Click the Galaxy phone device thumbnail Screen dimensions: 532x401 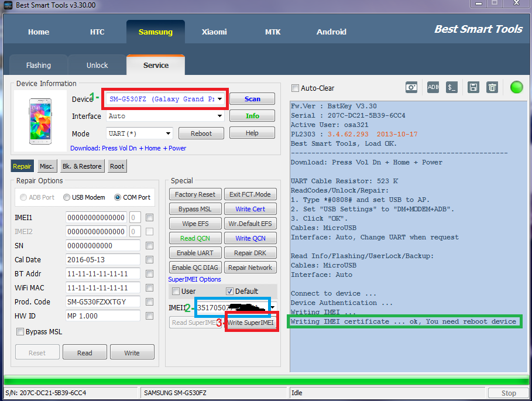tap(40, 121)
